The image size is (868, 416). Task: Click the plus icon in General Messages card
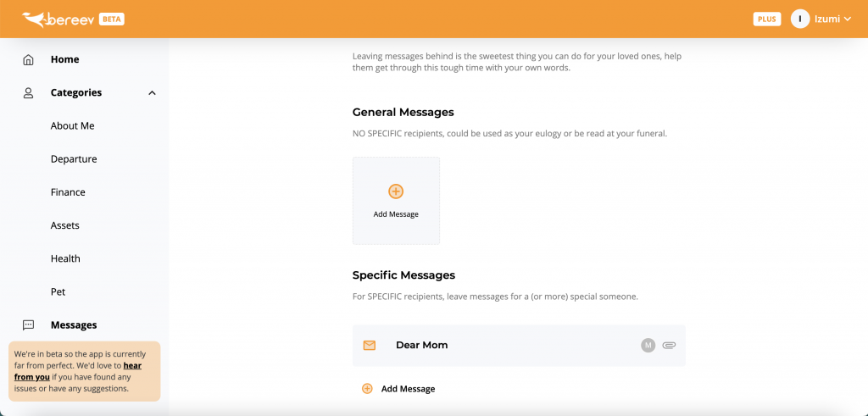pyautogui.click(x=396, y=191)
